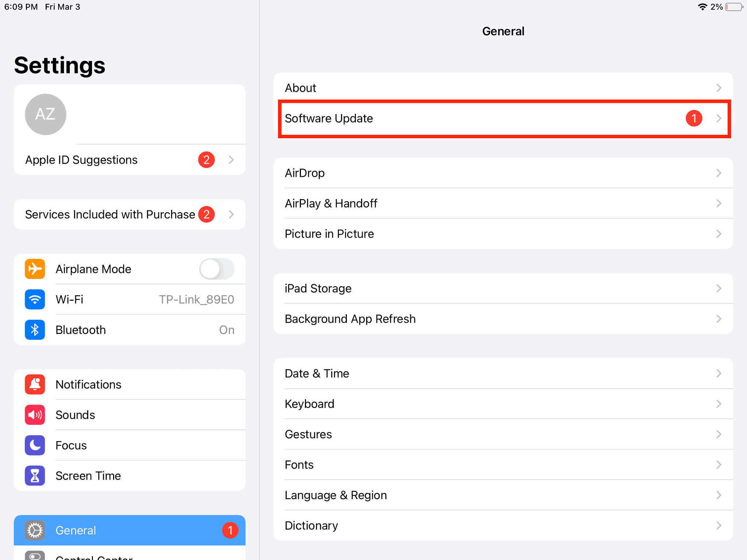Click the Sounds speaker icon
Screen dimensions: 747x560
pos(35,415)
